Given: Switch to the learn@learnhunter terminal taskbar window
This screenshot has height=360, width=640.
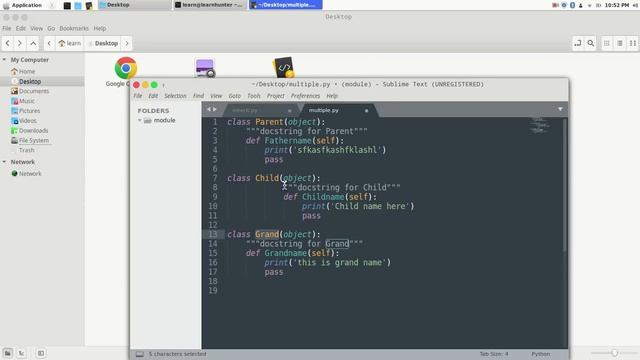Looking at the screenshot, I should [x=210, y=5].
